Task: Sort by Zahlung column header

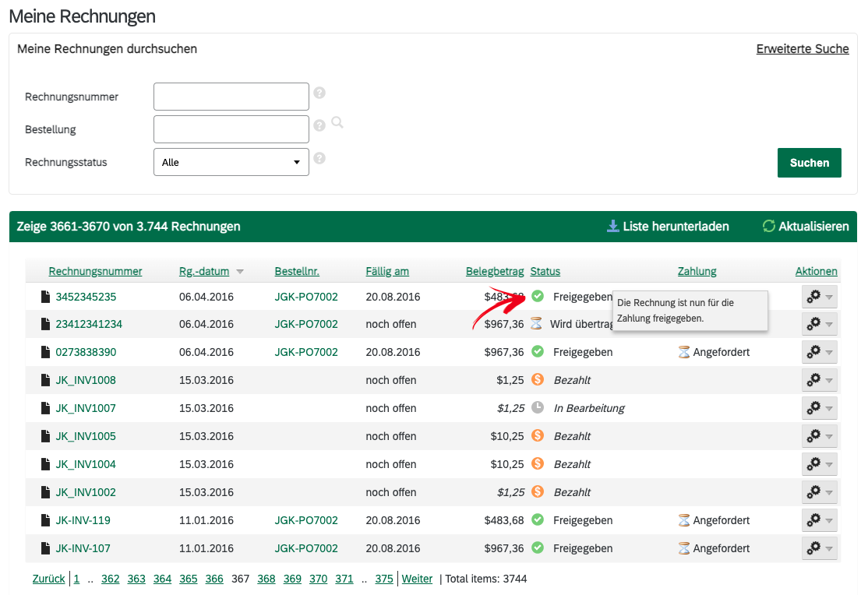Action: (x=697, y=271)
